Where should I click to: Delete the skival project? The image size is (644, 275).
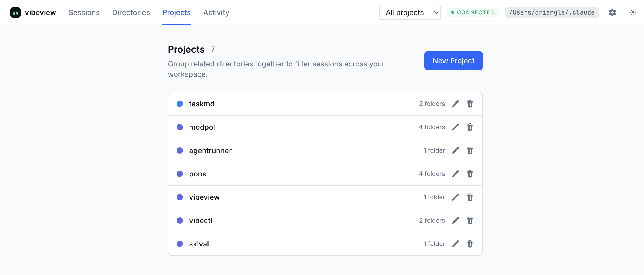click(470, 244)
